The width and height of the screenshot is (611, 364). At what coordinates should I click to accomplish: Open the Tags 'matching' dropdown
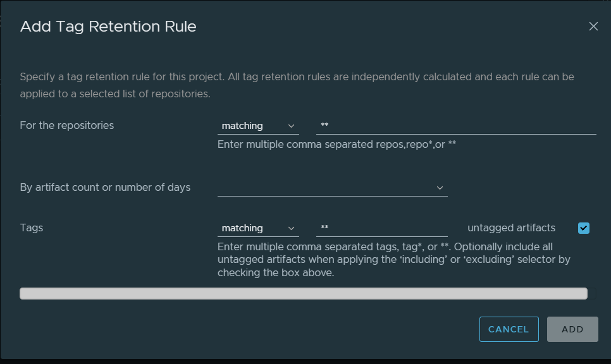[253, 228]
